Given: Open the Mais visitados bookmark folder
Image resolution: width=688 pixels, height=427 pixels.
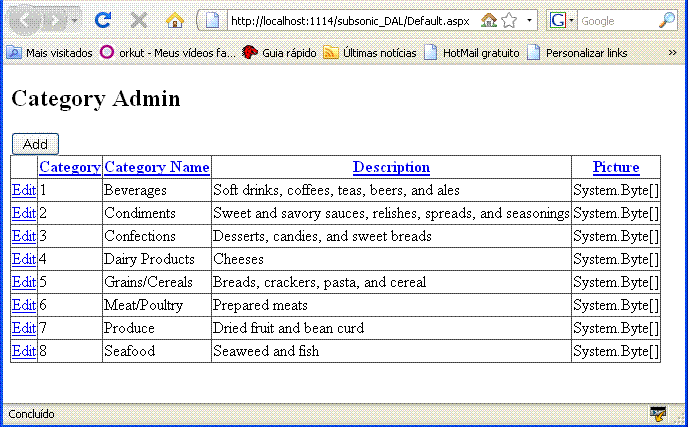Looking at the screenshot, I should pyautogui.click(x=50, y=53).
